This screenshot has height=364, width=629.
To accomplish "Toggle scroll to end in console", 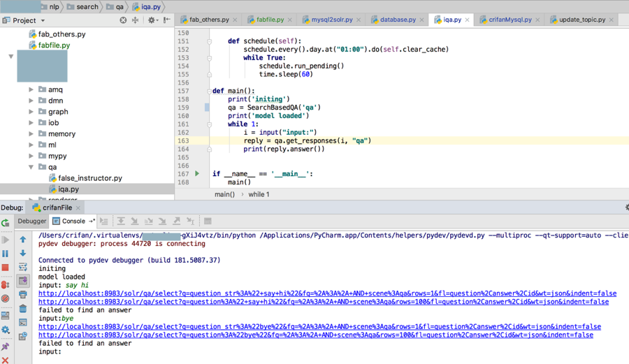I will click(x=23, y=281).
